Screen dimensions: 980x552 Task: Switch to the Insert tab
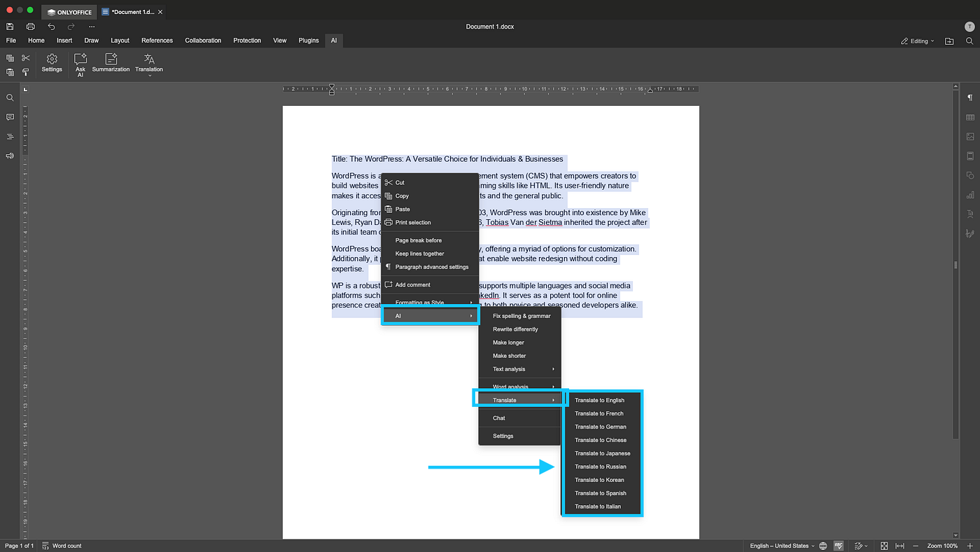[x=64, y=41]
